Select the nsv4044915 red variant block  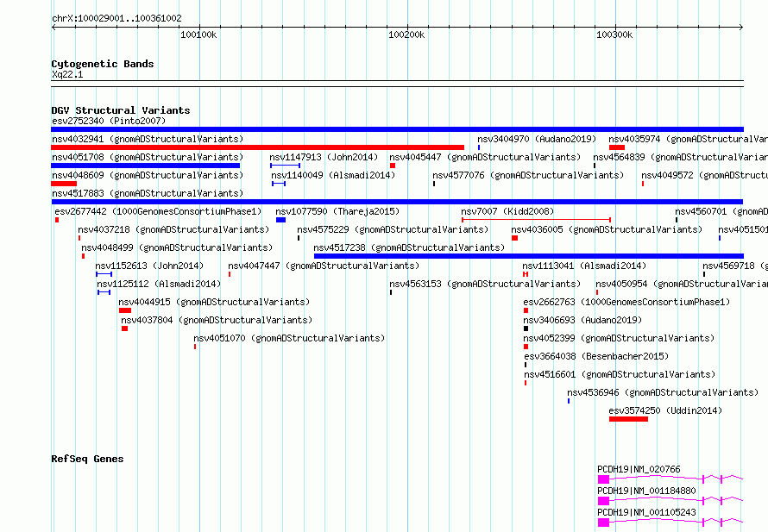(125, 310)
